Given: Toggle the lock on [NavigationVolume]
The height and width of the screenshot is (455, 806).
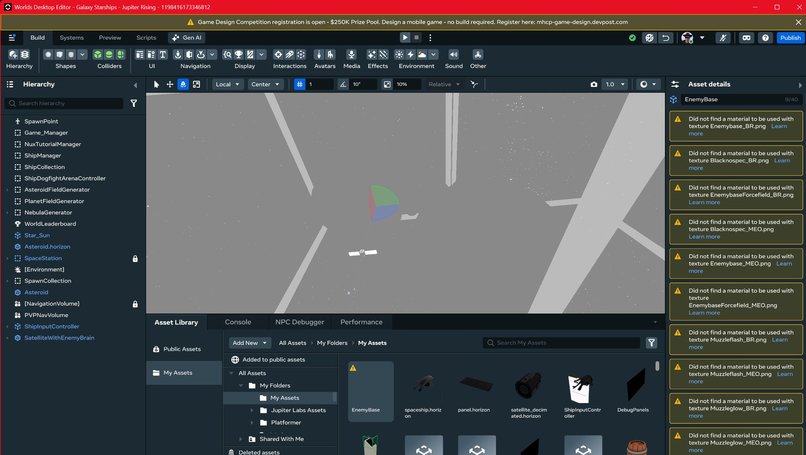Looking at the screenshot, I should 135,304.
